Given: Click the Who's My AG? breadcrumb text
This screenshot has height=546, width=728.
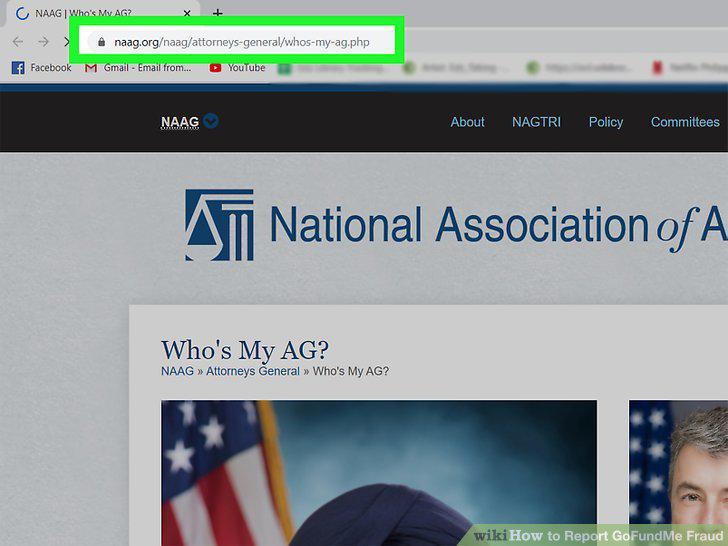Looking at the screenshot, I should pyautogui.click(x=351, y=371).
